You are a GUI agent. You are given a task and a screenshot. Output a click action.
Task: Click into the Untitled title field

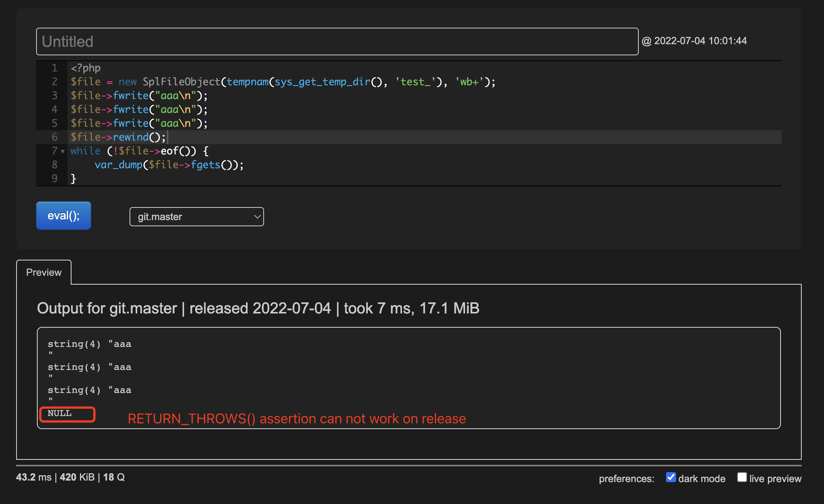[x=337, y=41]
